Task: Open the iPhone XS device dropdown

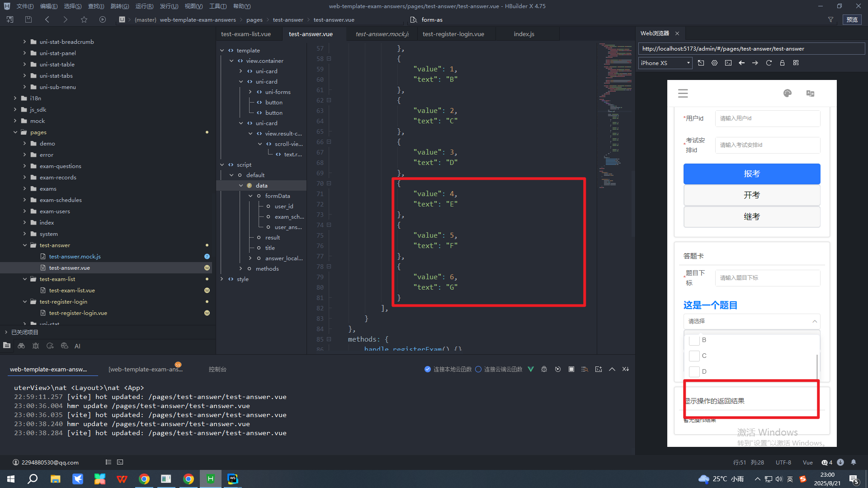Action: tap(665, 63)
